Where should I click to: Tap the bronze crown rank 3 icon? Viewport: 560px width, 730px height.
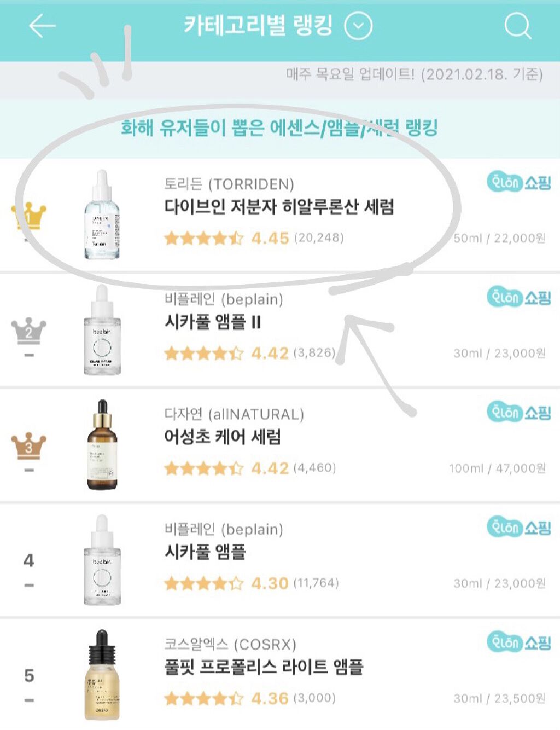(x=29, y=445)
